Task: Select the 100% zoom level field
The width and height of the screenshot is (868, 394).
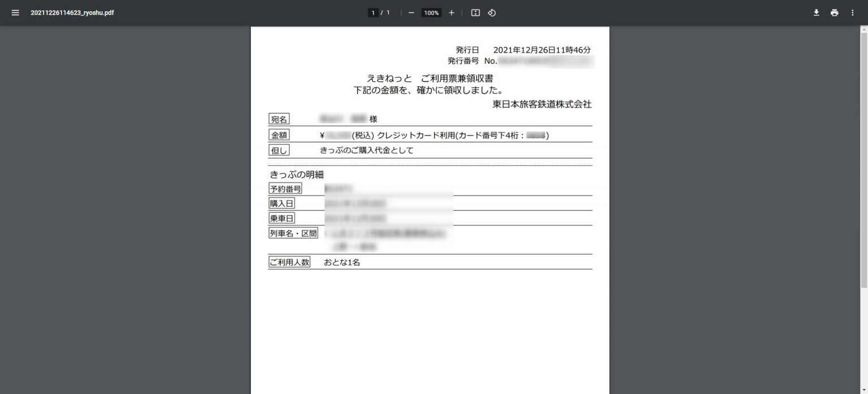Action: (x=431, y=12)
